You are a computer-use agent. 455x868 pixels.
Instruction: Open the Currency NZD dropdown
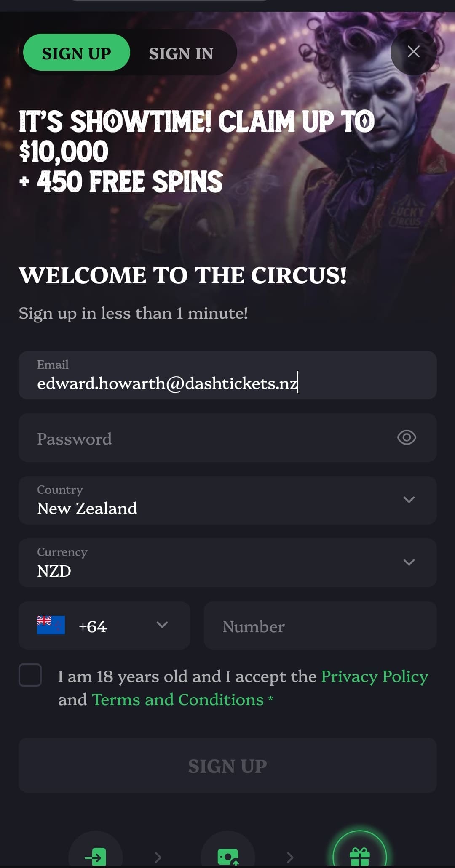point(409,562)
